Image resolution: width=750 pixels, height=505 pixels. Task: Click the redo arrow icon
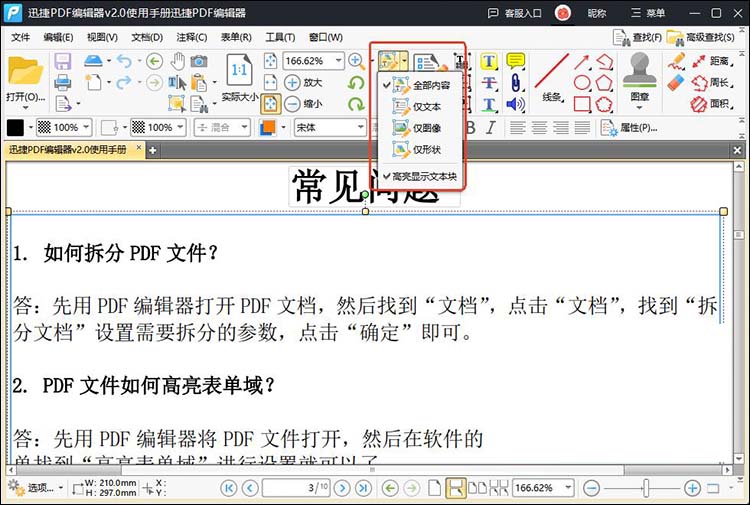point(124,82)
